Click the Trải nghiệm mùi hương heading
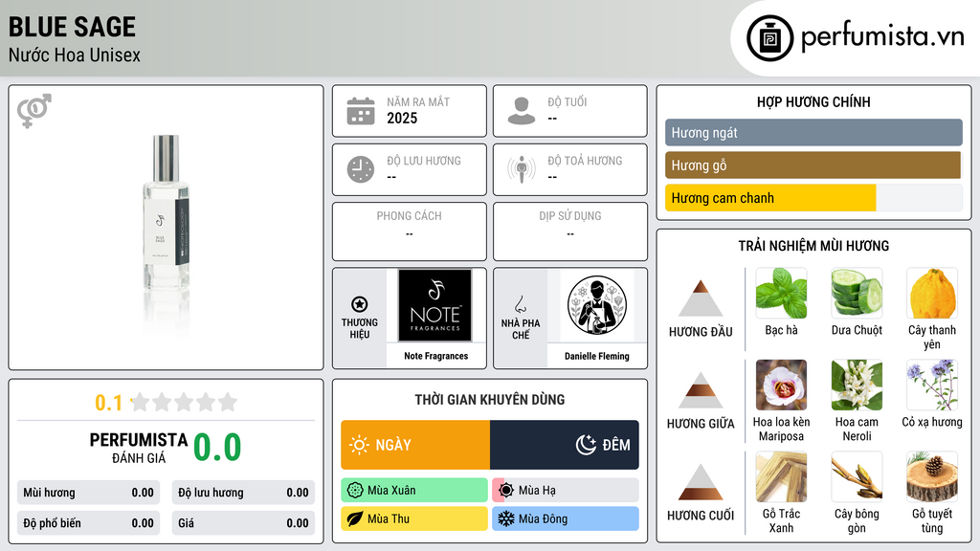 pos(813,246)
